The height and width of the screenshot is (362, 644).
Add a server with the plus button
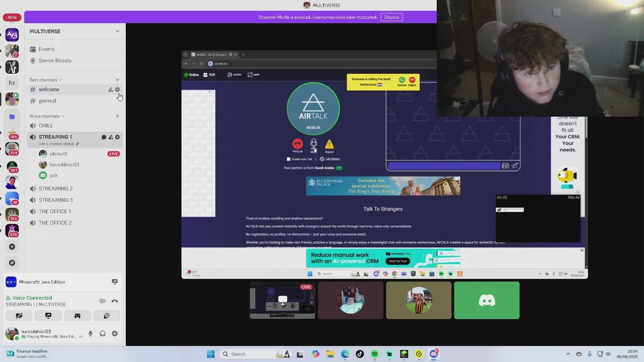click(x=12, y=247)
